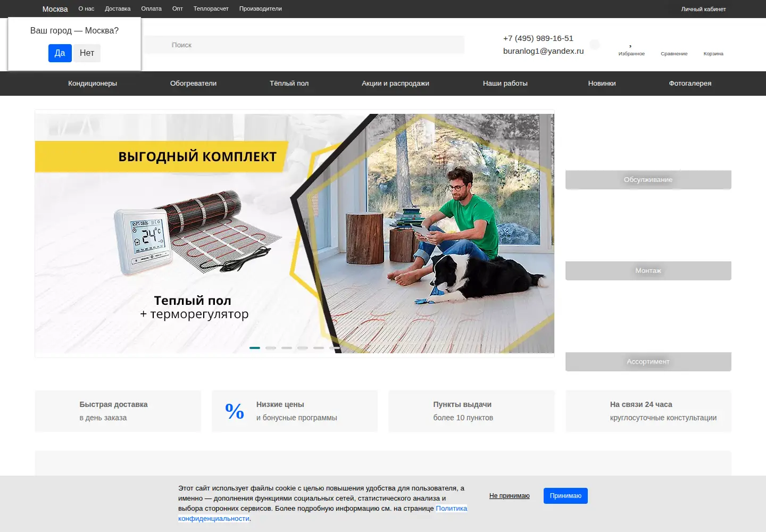The image size is (766, 532).
Task: Open Обогреватели category
Action: tap(193, 84)
